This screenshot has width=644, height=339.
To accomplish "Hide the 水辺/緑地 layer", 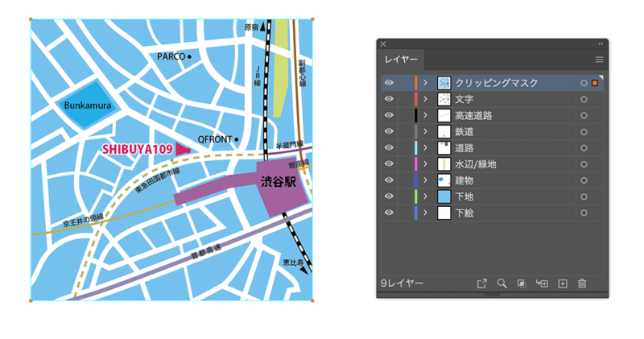I will tap(389, 164).
